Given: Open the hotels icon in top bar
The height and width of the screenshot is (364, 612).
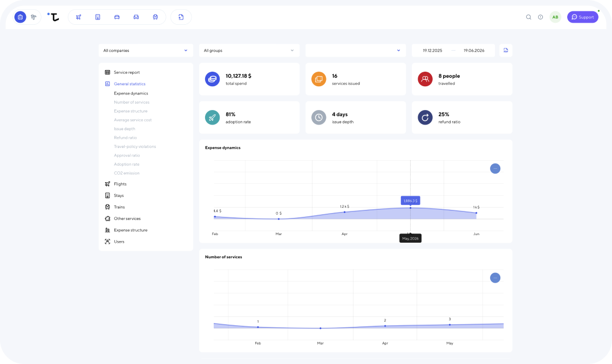Looking at the screenshot, I should point(98,17).
